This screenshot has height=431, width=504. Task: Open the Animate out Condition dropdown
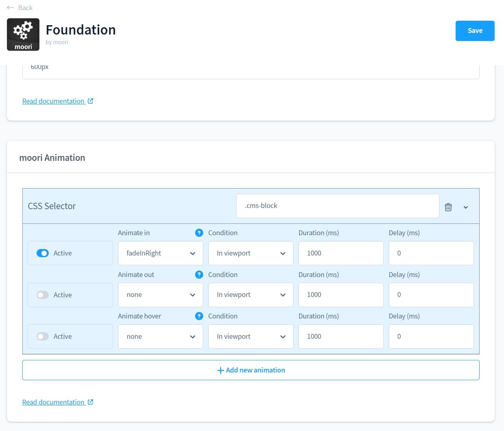tap(251, 295)
